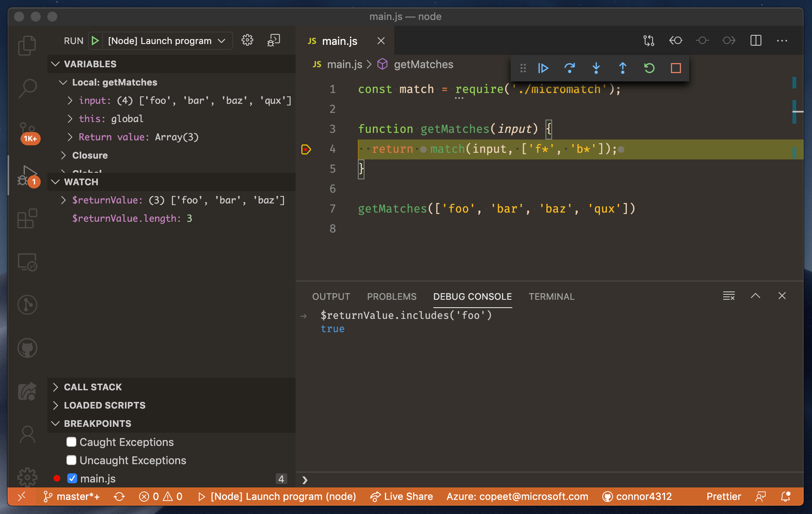The width and height of the screenshot is (812, 514).
Task: Click the Continue execution (play) button
Action: [x=543, y=68]
